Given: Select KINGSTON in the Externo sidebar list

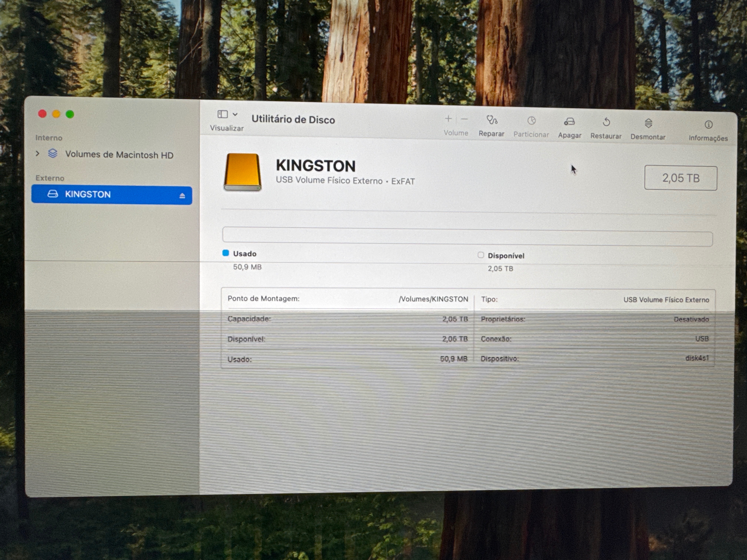Looking at the screenshot, I should (88, 194).
